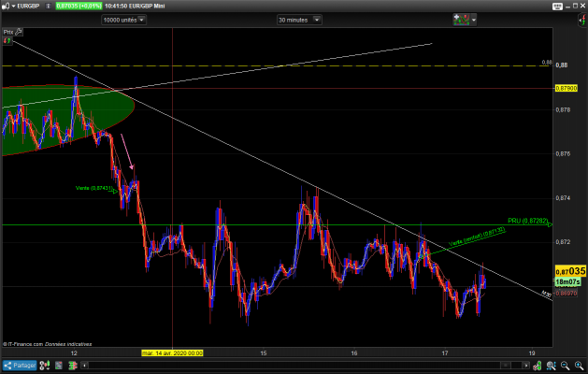Open the instrument info icon next to EURGBP
Viewport: 588px width, 374px height.
(48, 6)
